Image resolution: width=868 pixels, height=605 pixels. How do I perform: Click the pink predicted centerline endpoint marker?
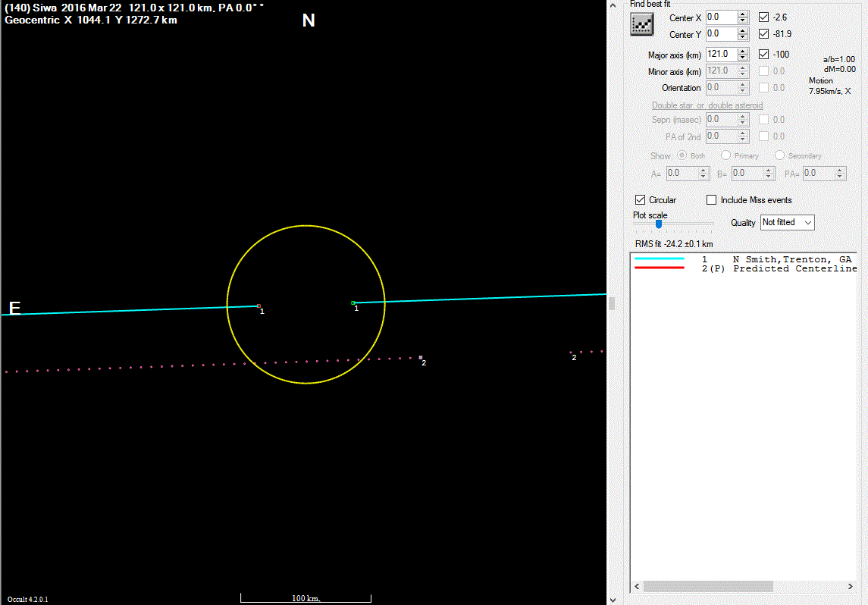[421, 357]
